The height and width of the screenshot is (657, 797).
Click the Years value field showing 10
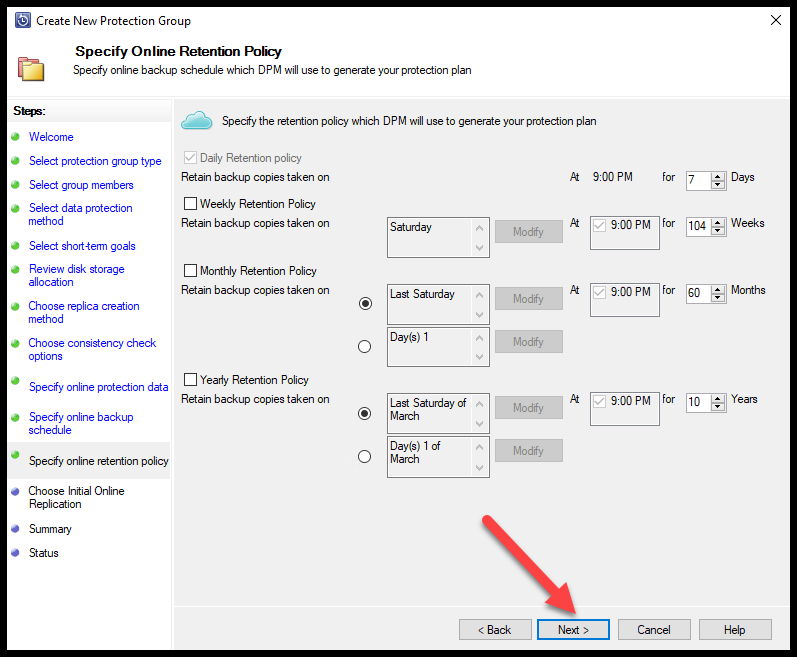pos(699,402)
